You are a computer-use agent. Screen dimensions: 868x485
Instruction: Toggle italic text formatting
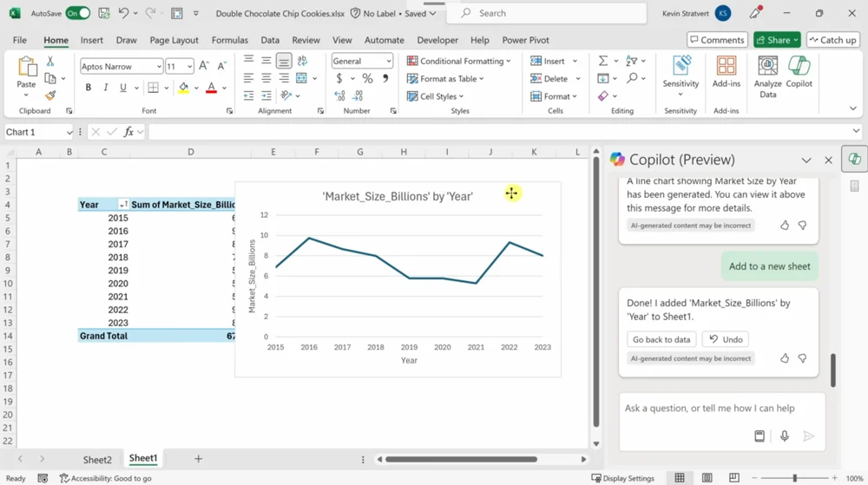[106, 88]
